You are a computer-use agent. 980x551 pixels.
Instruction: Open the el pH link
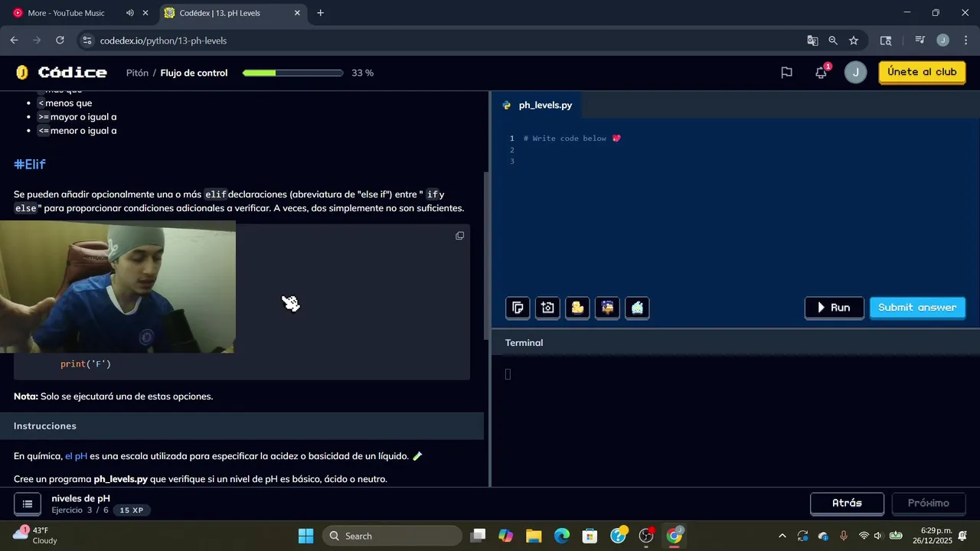[x=77, y=456]
